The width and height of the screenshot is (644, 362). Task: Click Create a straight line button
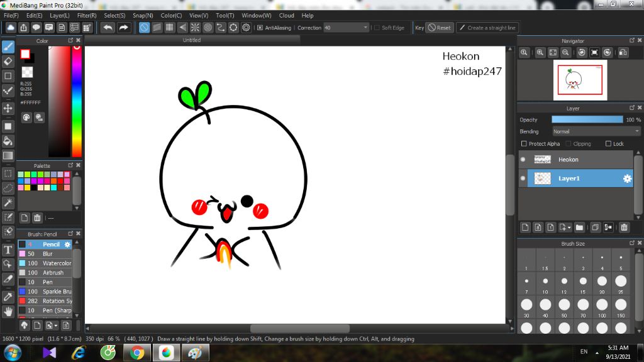(487, 28)
